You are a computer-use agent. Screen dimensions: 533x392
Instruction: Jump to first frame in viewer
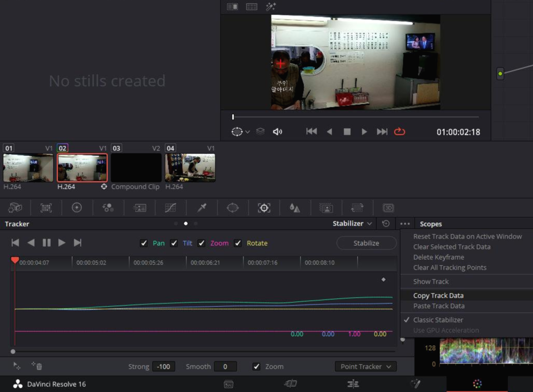point(311,132)
